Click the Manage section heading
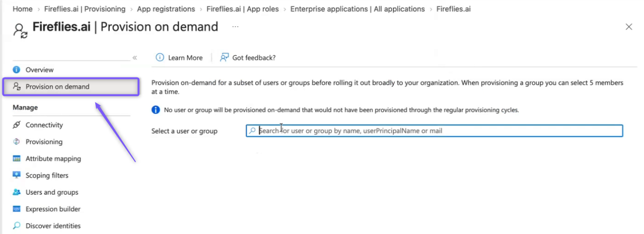The width and height of the screenshot is (644, 234). [x=25, y=108]
